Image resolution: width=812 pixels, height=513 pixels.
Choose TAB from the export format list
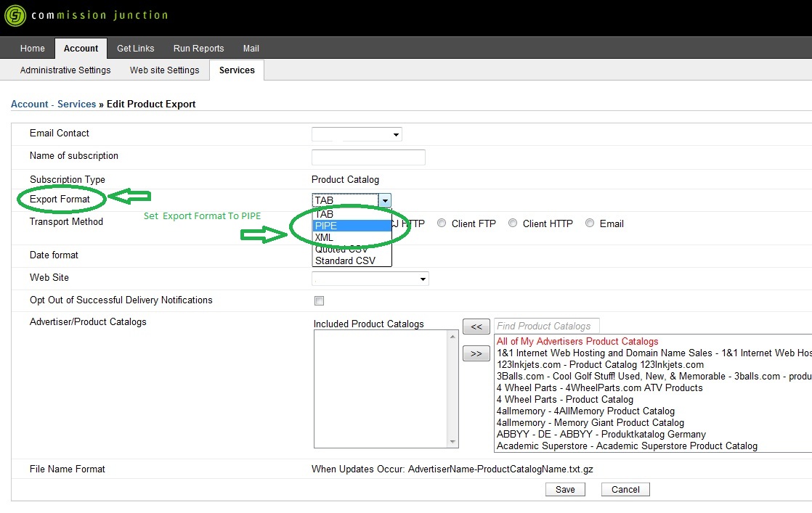pos(352,214)
